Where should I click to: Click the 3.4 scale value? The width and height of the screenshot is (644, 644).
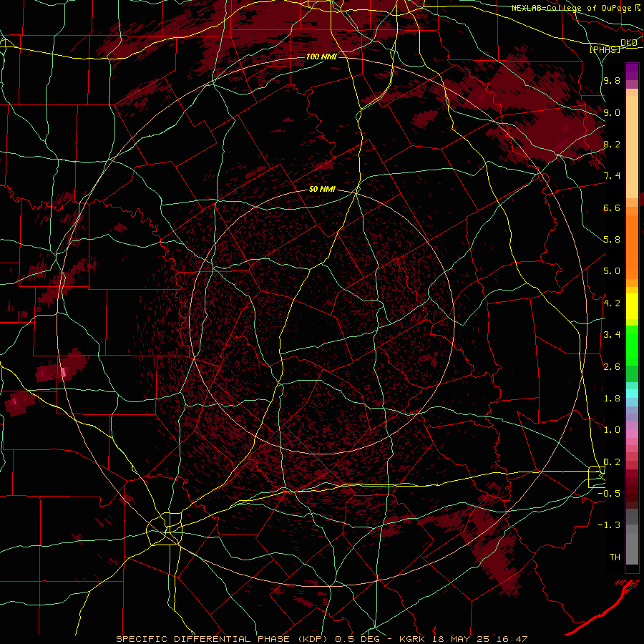612,335
